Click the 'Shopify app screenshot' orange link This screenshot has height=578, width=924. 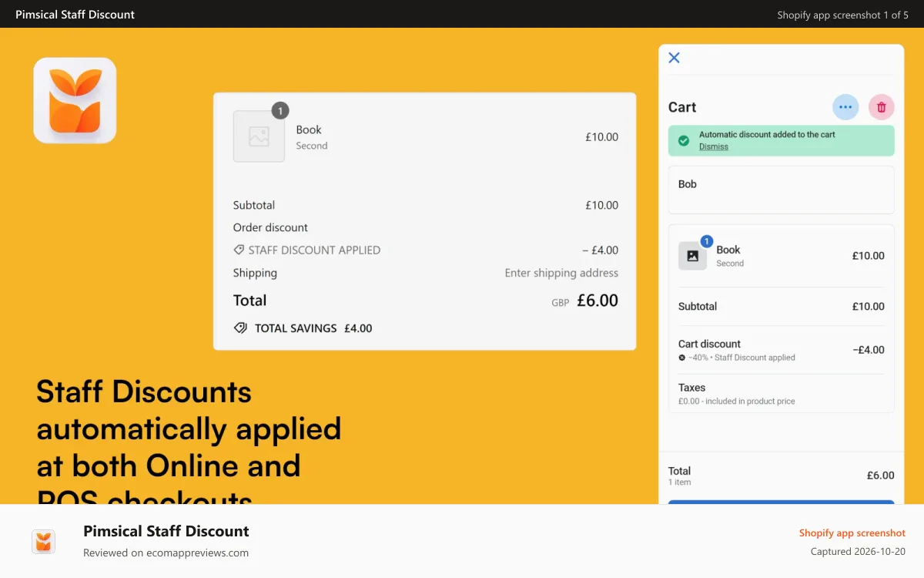click(852, 533)
